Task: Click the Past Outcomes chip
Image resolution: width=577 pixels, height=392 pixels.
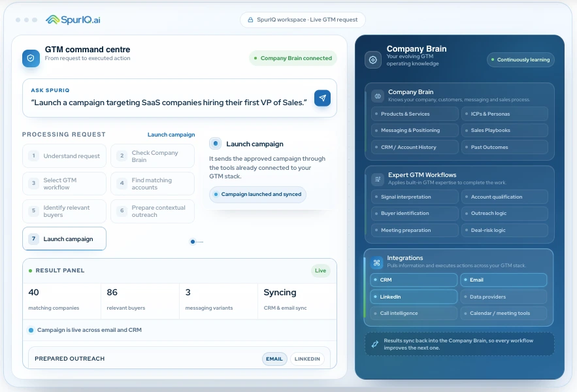Action: (504, 147)
